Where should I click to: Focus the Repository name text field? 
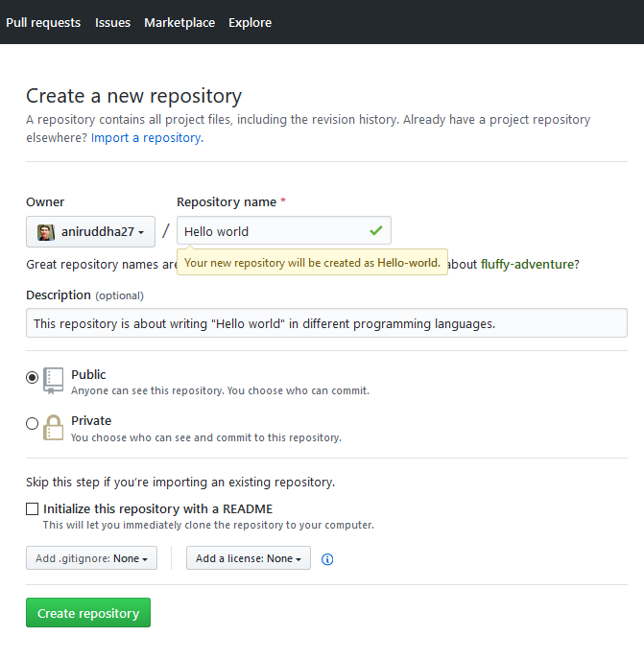[x=269, y=231]
